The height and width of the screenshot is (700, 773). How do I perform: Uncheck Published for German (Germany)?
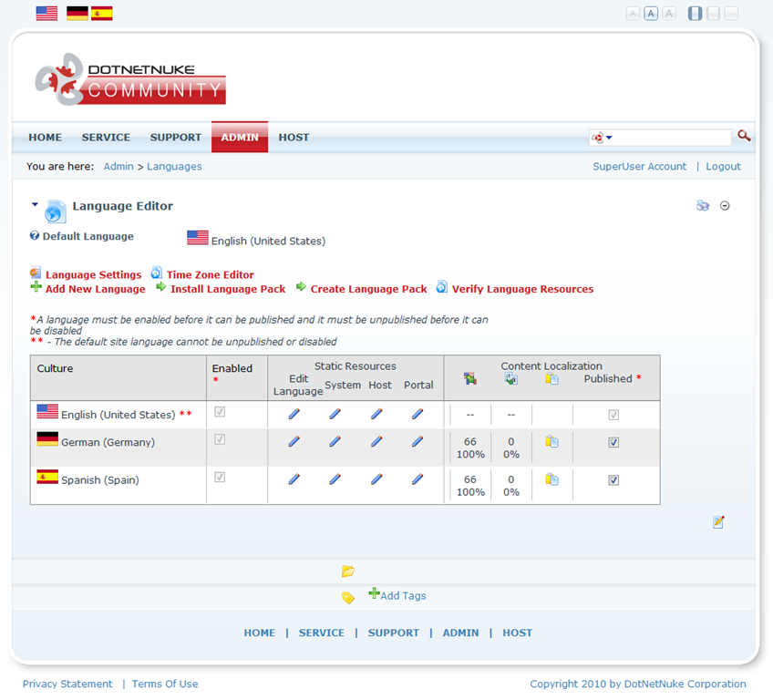coord(613,443)
